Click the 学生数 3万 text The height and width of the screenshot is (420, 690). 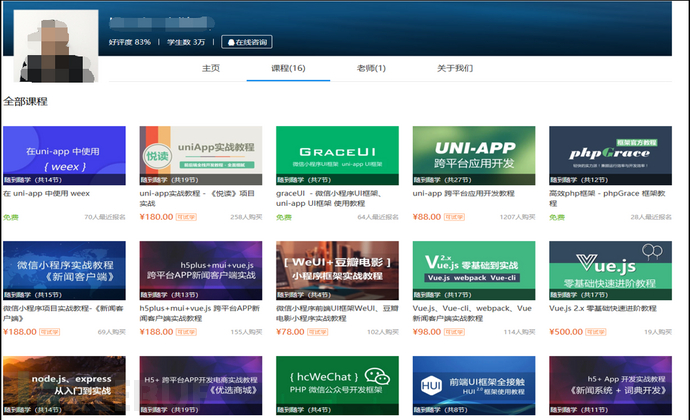[186, 42]
